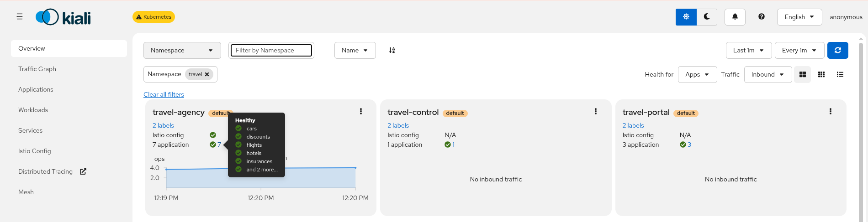Click the notifications bell icon

(735, 17)
